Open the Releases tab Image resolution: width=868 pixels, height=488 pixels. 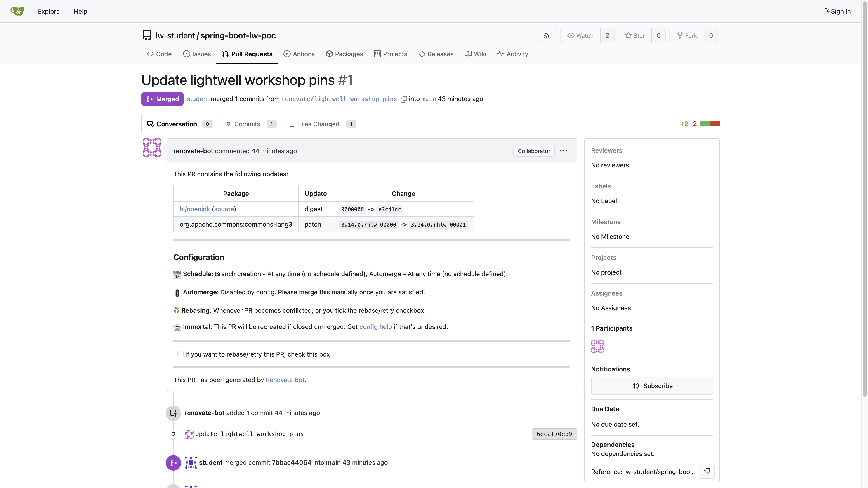(x=436, y=54)
